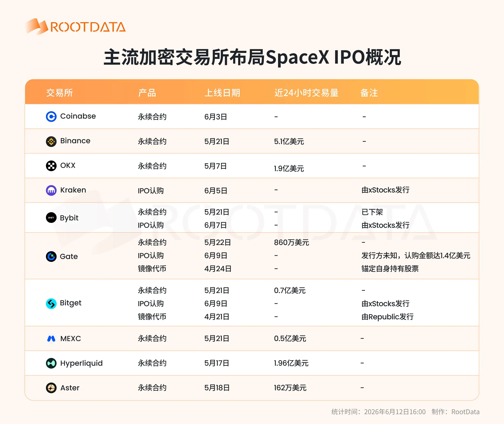Viewport: 504px width, 424px height.
Task: Click the Binance exchange name
Action: [x=75, y=141]
